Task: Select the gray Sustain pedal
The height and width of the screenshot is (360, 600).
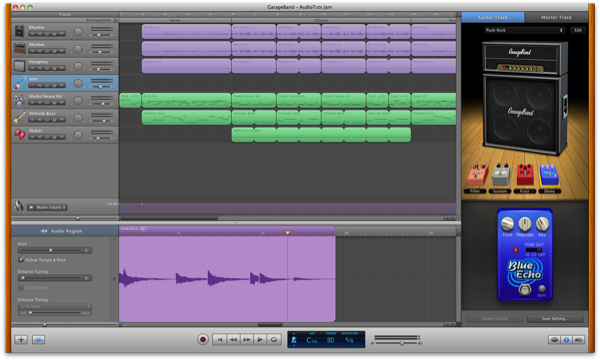Action: 501,175
